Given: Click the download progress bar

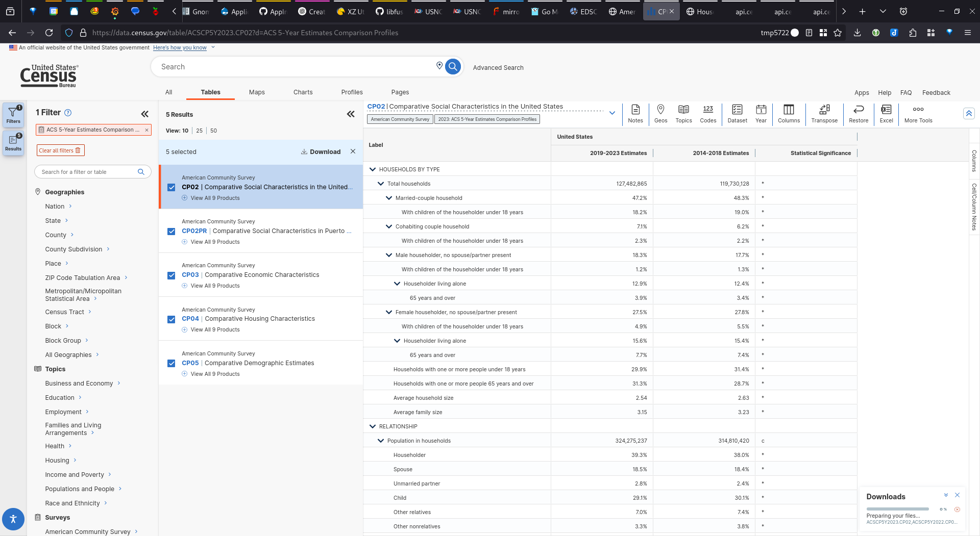Looking at the screenshot, I should click(897, 509).
